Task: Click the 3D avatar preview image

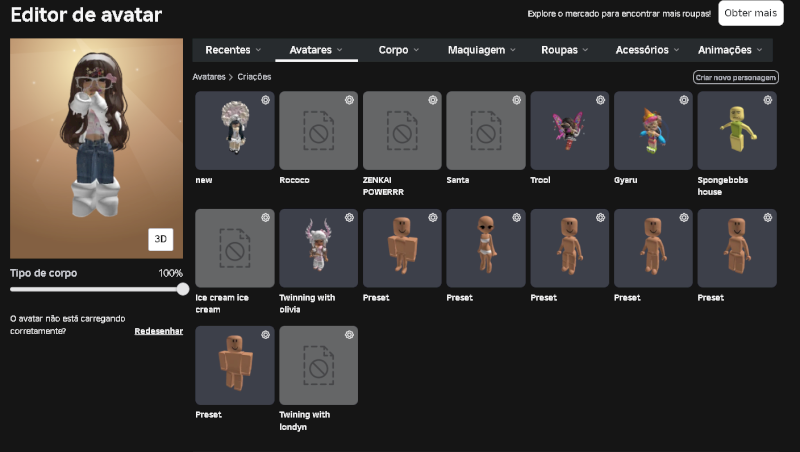Action: (x=96, y=148)
